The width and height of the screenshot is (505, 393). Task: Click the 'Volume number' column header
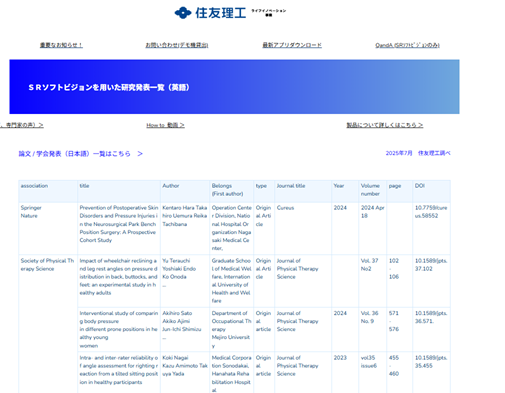(373, 191)
